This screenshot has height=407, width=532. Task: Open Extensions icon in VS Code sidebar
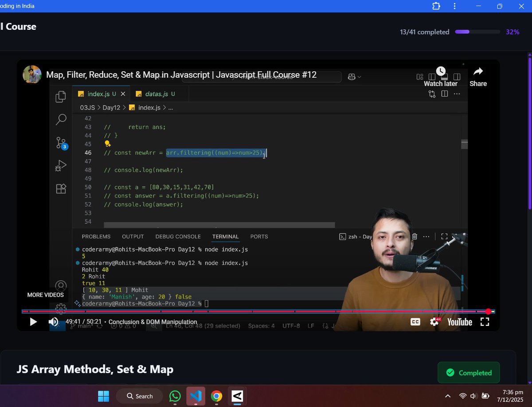[61, 189]
